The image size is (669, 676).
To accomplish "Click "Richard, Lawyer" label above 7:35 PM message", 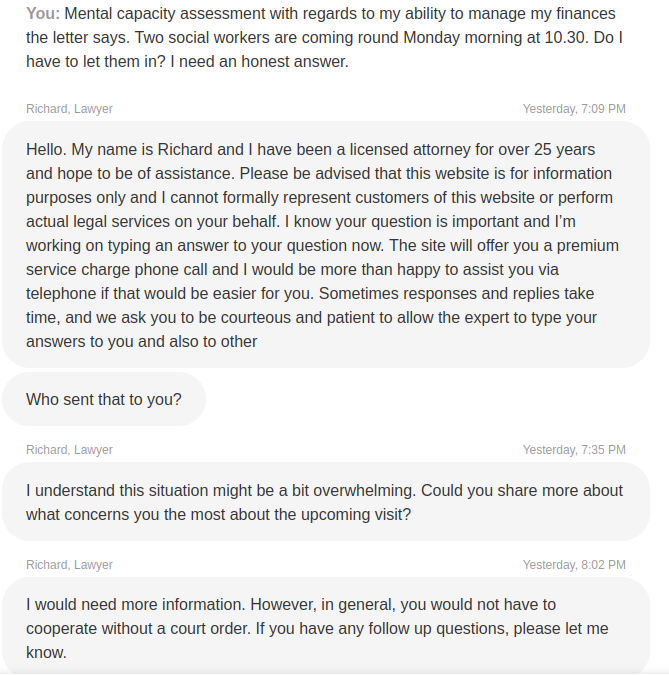I will (69, 450).
